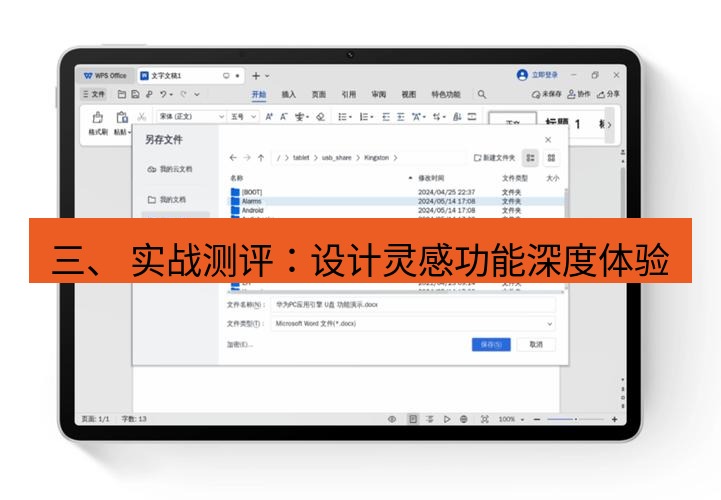Screen dimensions: 721x500
Task: Sort by 名称 column header
Action: click(236, 178)
